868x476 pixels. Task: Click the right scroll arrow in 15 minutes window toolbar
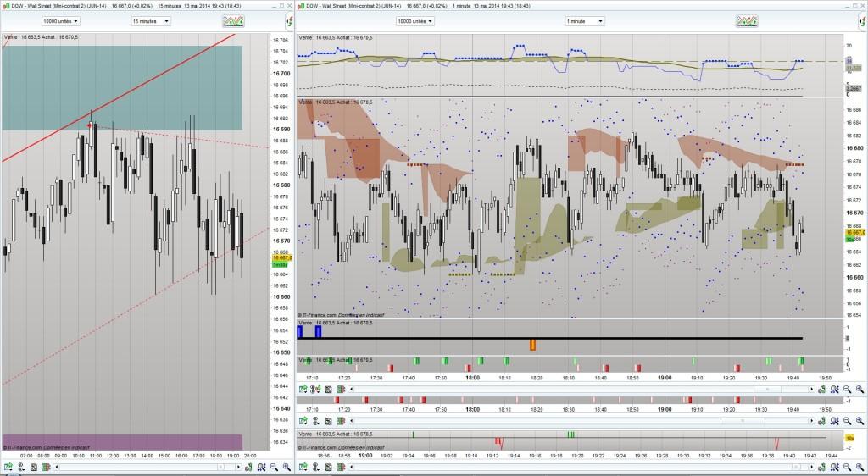click(238, 468)
